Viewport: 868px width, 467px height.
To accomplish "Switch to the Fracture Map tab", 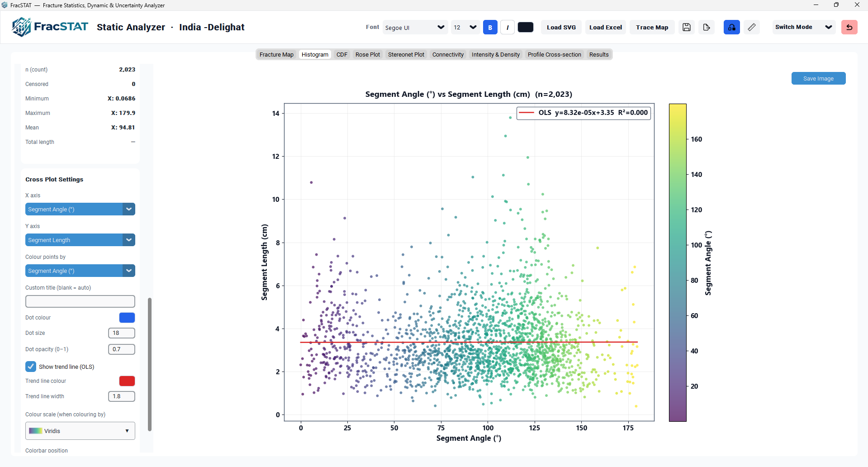I will [276, 54].
